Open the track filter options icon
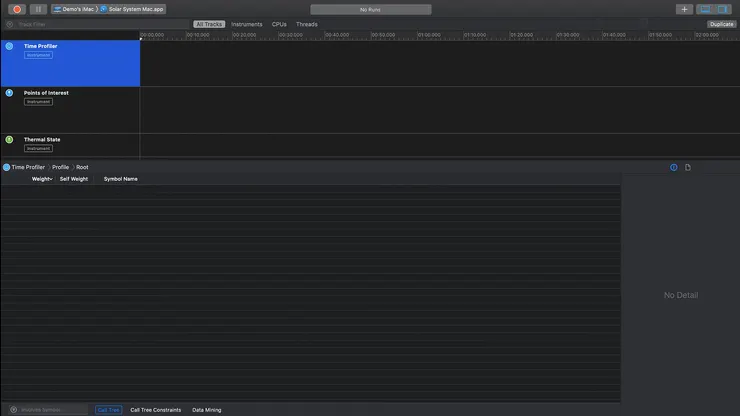Image resolution: width=740 pixels, height=416 pixels. [9, 24]
